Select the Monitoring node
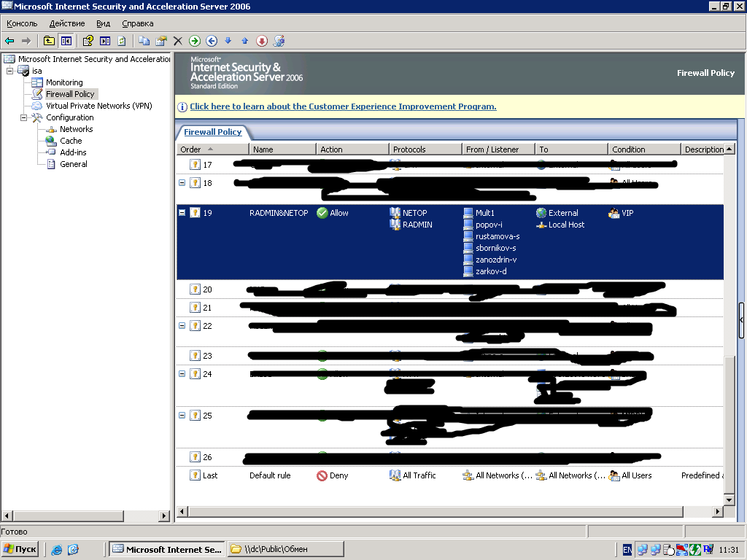This screenshot has width=747, height=560. click(x=64, y=82)
